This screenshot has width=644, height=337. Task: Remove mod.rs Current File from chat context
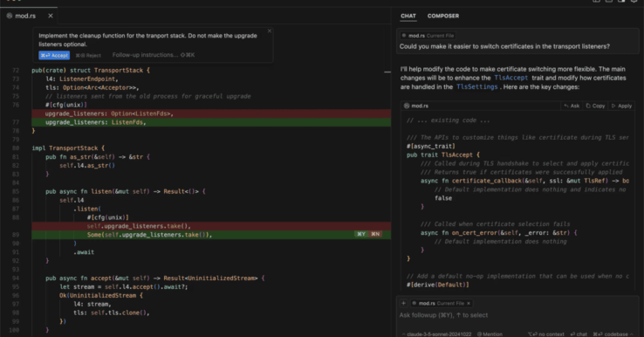point(469,303)
